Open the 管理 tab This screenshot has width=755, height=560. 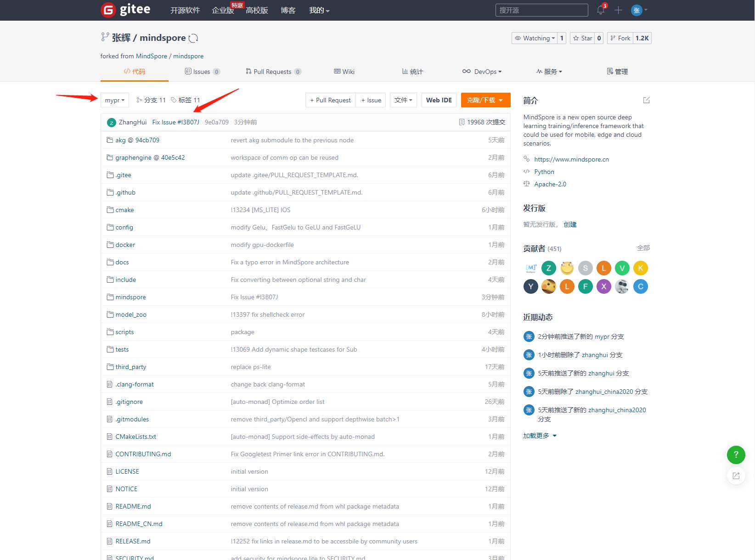(x=617, y=72)
